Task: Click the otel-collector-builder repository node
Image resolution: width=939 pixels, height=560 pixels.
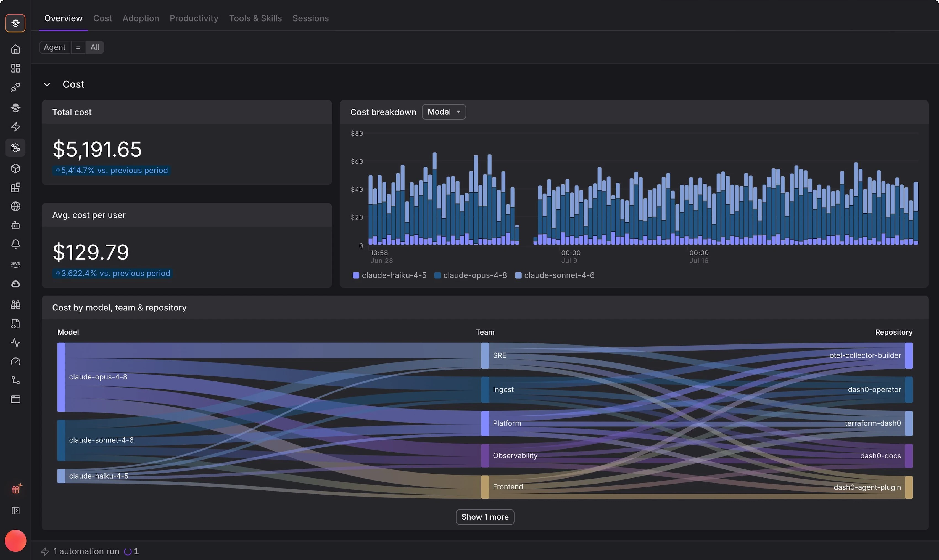Action: [909, 355]
